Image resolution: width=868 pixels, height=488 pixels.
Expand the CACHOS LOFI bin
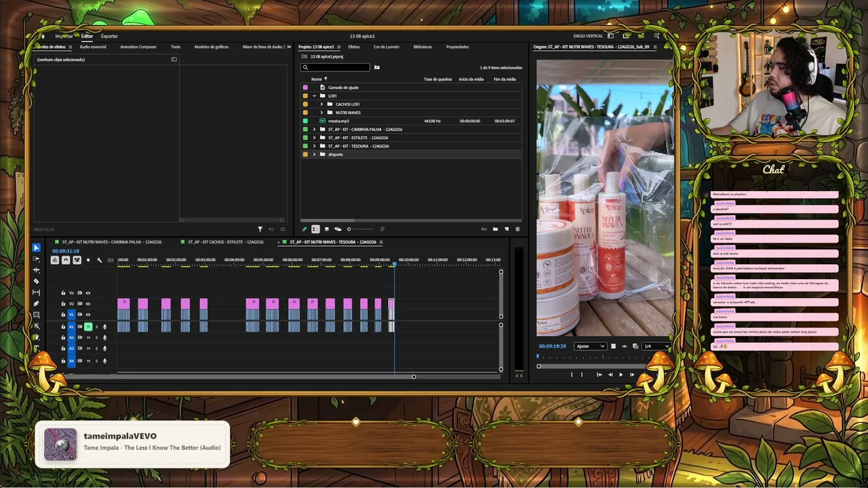(x=321, y=104)
